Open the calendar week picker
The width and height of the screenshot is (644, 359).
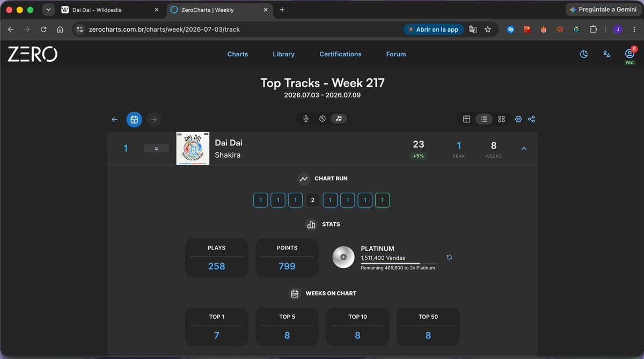[134, 119]
